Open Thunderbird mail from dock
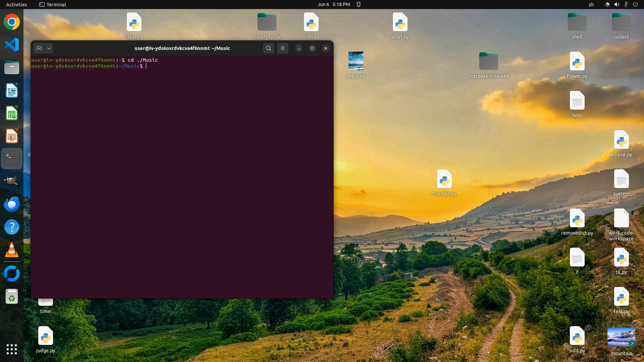Viewport: 644px width, 362px height. (x=12, y=204)
